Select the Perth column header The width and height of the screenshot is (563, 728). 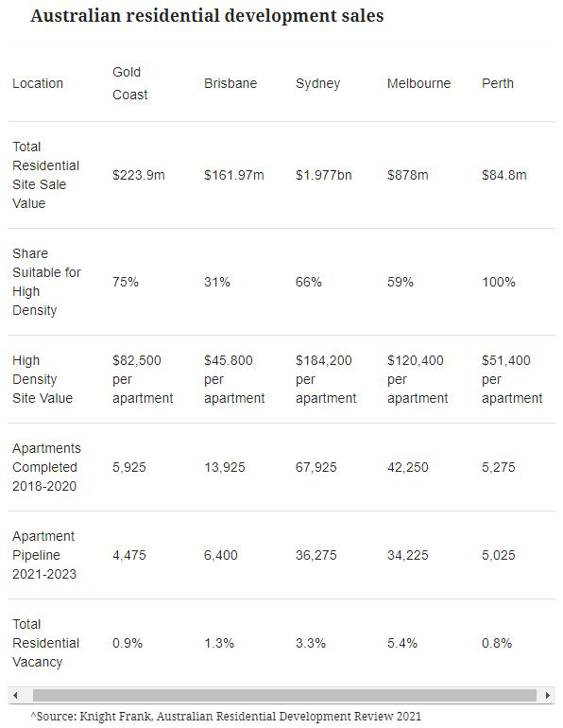pos(498,83)
